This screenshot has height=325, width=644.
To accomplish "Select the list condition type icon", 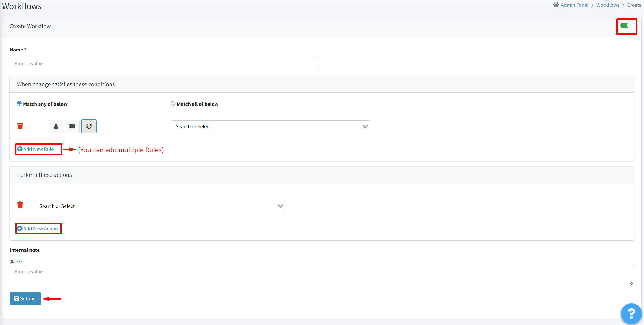I will click(72, 126).
